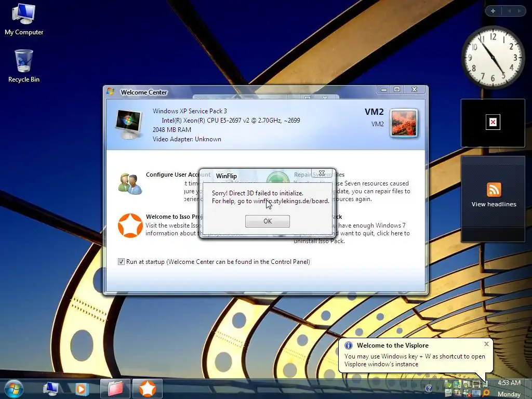Click the blue monitor tray icon
532x399 pixels.
(x=476, y=394)
